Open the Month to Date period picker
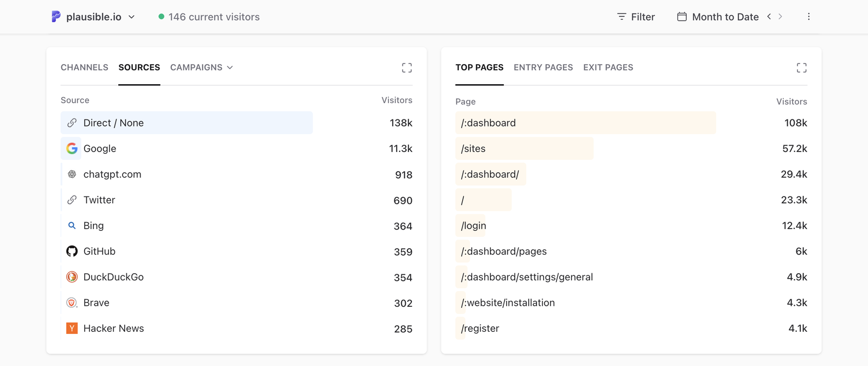 [x=718, y=17]
